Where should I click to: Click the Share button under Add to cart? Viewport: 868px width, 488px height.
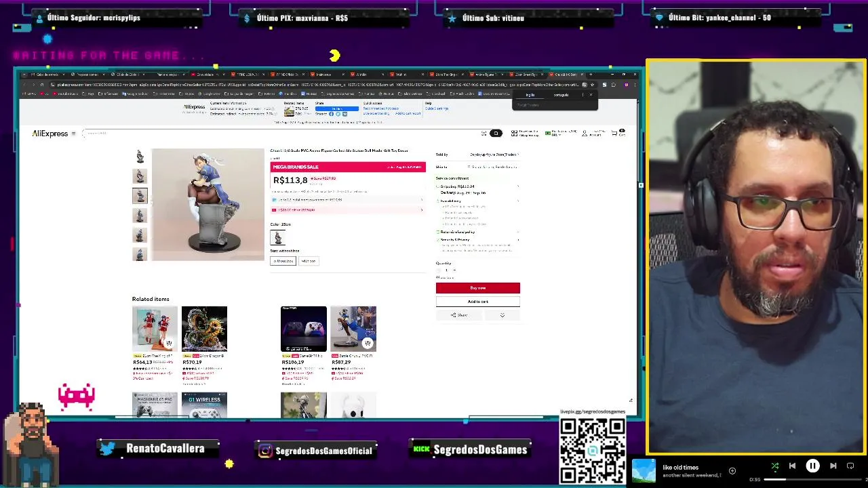coord(460,315)
